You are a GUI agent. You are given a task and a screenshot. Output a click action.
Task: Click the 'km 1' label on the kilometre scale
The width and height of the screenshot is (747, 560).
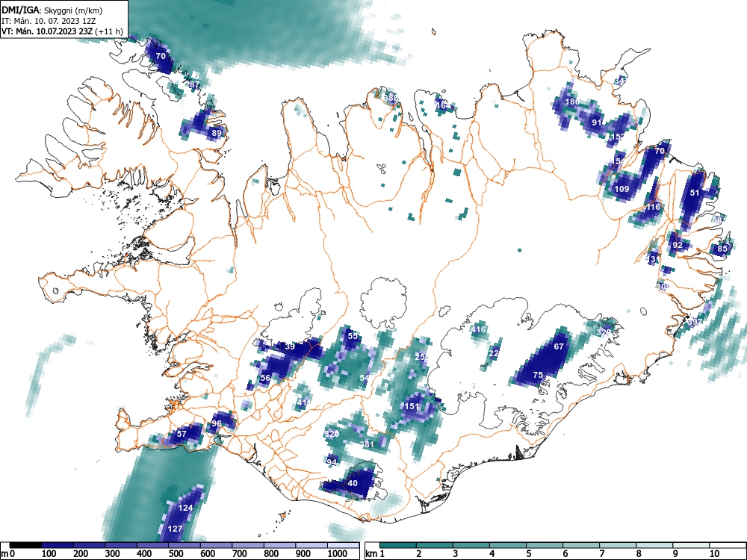(375, 554)
